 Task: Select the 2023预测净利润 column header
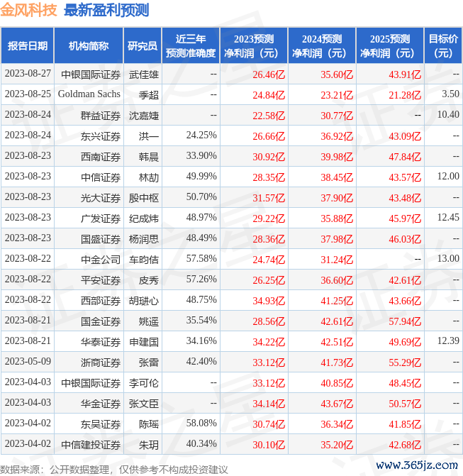click(x=254, y=46)
